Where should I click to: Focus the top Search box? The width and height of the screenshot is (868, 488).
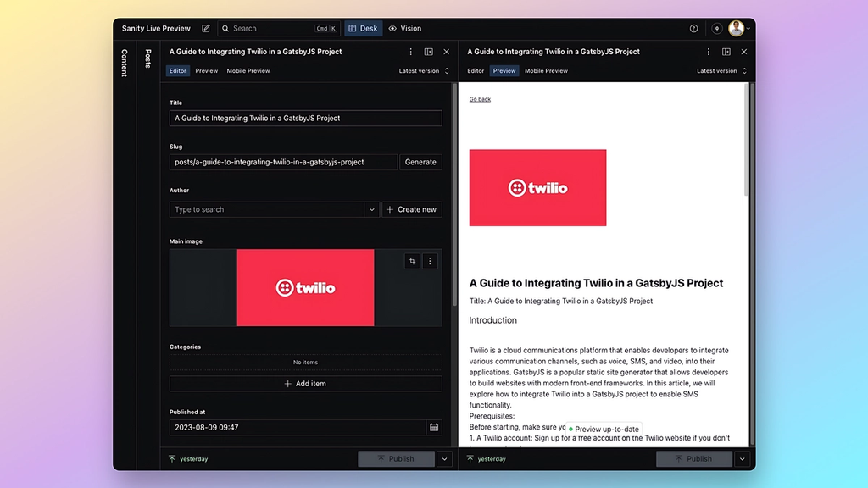pos(279,28)
